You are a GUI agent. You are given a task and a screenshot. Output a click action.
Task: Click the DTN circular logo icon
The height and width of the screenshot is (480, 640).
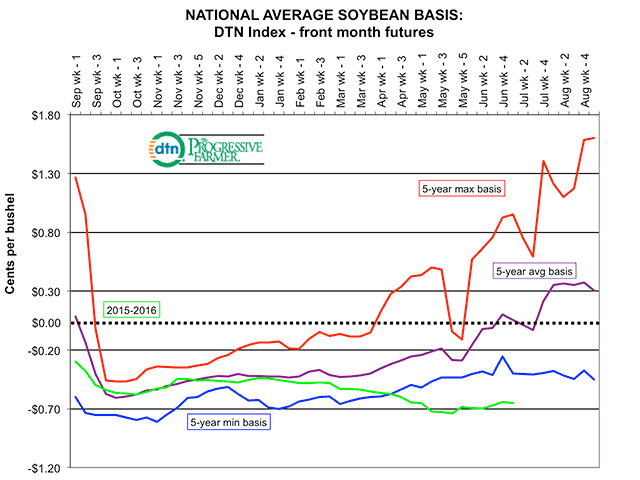pos(167,149)
